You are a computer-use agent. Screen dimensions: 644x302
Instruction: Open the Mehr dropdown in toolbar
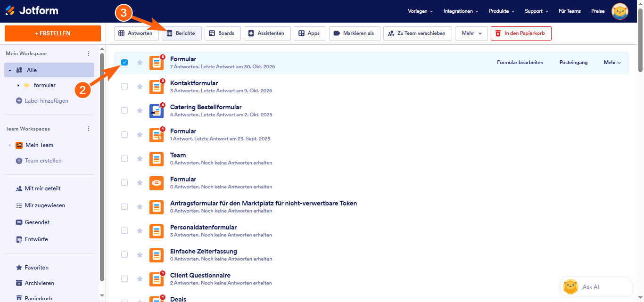point(471,33)
